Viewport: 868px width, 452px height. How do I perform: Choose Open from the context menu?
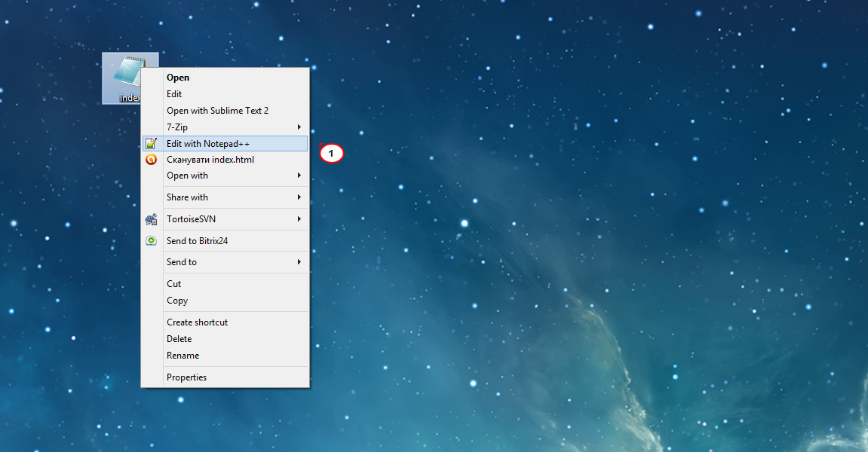(x=178, y=78)
